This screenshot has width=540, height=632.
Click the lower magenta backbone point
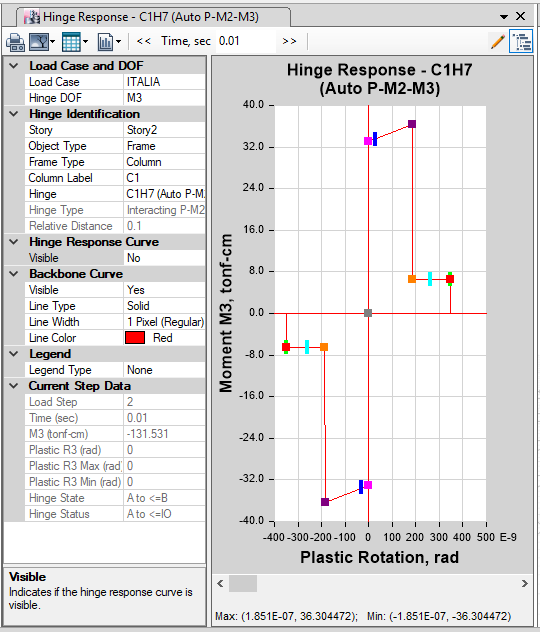pyautogui.click(x=368, y=485)
